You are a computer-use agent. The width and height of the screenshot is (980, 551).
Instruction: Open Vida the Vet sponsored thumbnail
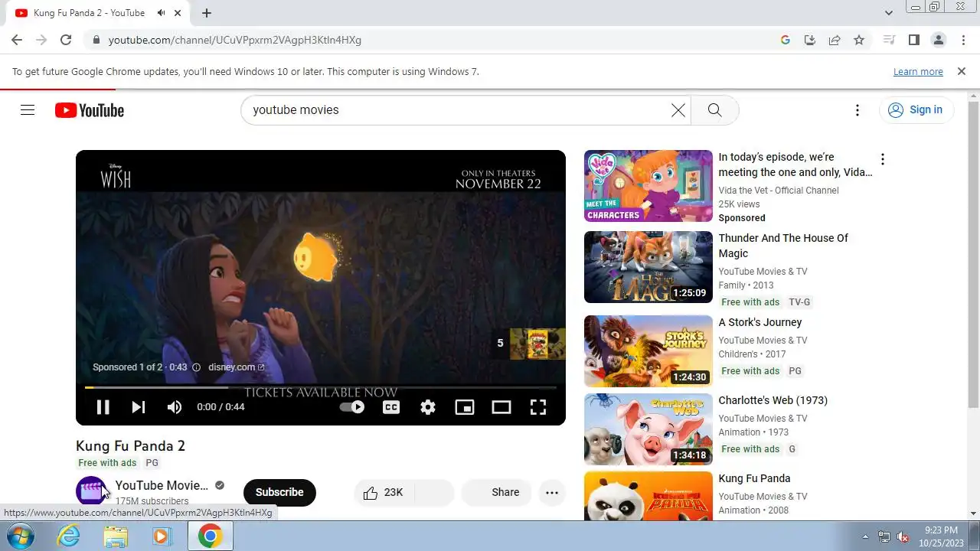[648, 186]
